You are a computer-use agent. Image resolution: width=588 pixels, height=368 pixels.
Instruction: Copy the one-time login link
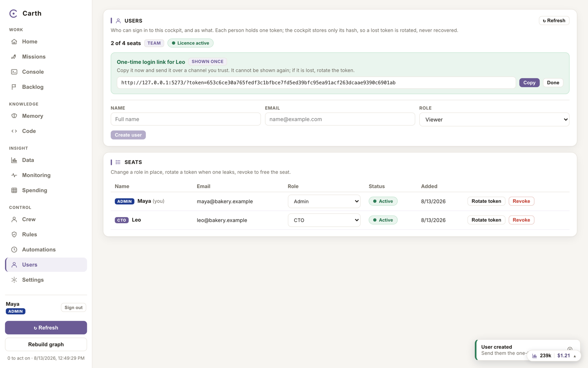coord(529,83)
